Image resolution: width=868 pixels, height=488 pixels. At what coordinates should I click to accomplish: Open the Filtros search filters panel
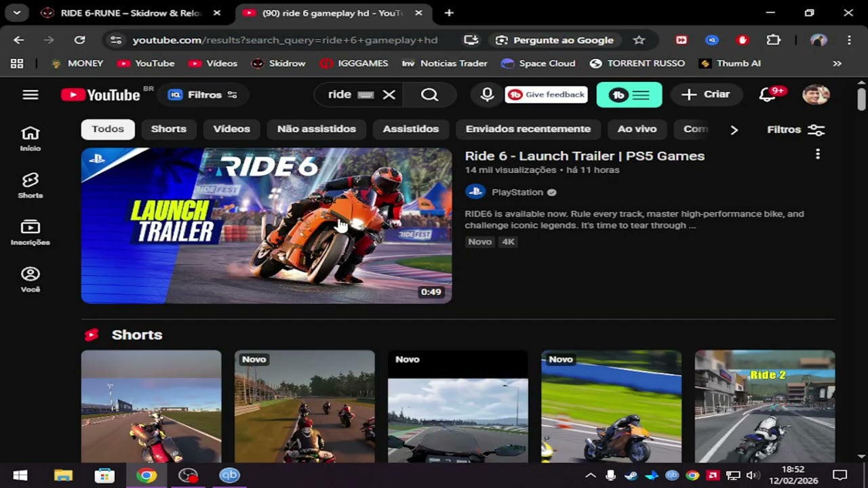tap(795, 129)
